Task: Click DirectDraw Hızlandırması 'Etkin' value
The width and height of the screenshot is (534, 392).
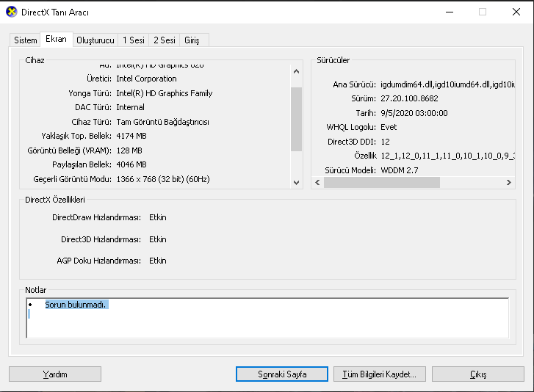Action: (158, 217)
